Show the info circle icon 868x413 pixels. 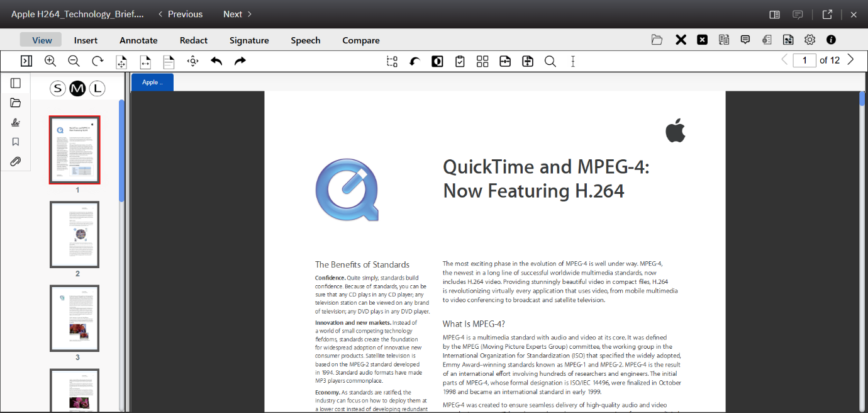tap(831, 40)
